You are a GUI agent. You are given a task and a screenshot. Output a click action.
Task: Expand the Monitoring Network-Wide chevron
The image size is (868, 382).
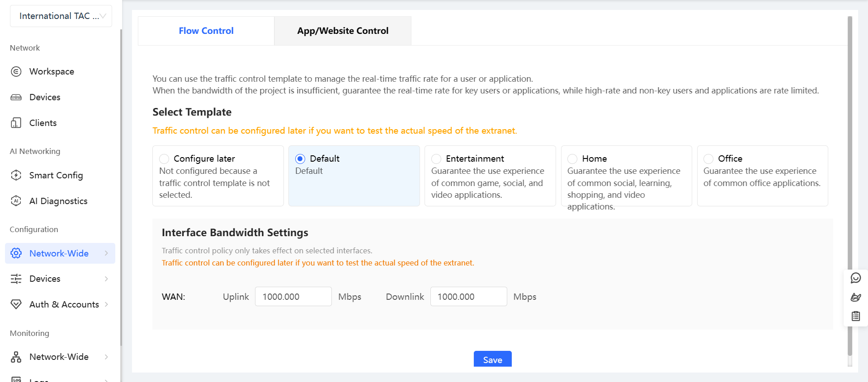[106, 357]
